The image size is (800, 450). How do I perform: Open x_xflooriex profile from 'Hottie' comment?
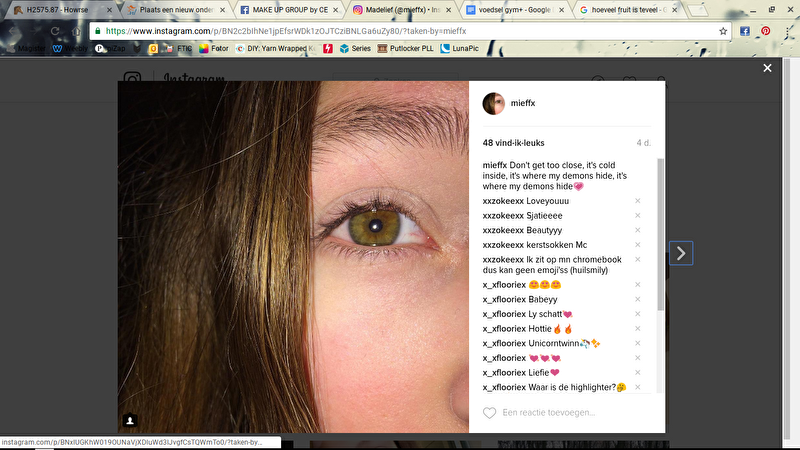pos(504,329)
